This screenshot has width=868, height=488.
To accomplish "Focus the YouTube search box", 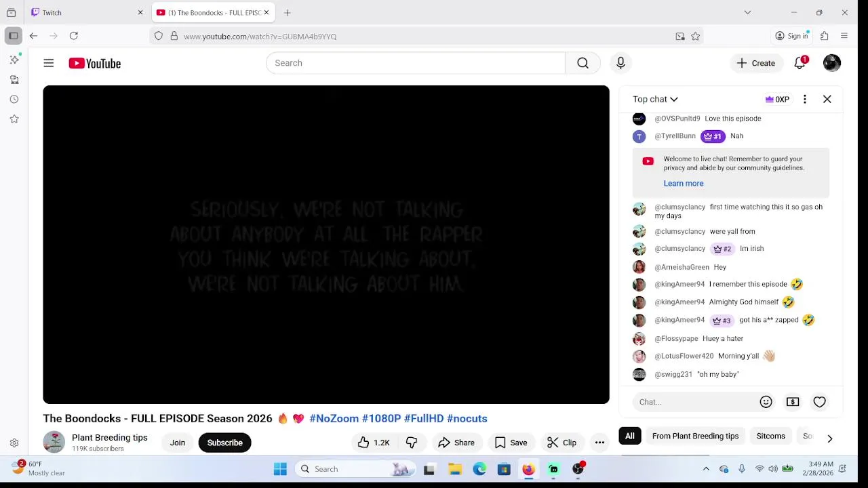I will pos(415,63).
